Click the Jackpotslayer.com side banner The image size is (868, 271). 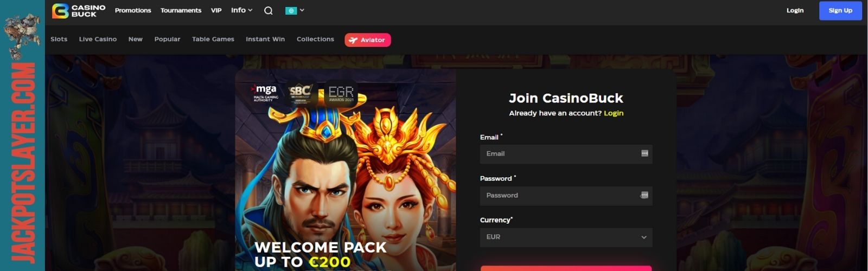22,135
